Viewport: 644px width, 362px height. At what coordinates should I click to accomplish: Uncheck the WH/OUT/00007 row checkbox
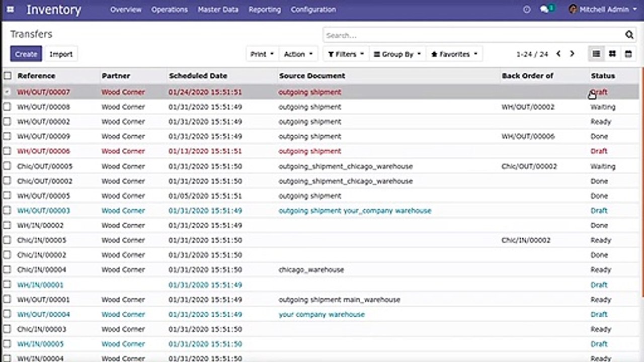tap(7, 92)
